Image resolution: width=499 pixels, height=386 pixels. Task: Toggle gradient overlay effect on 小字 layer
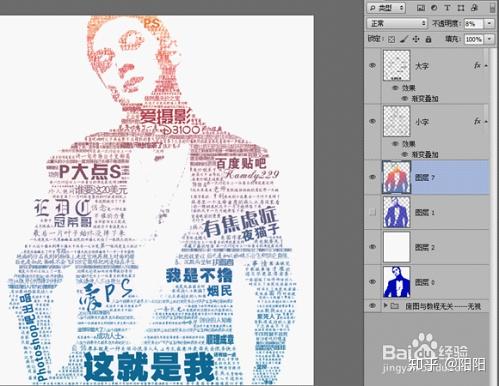pos(405,154)
